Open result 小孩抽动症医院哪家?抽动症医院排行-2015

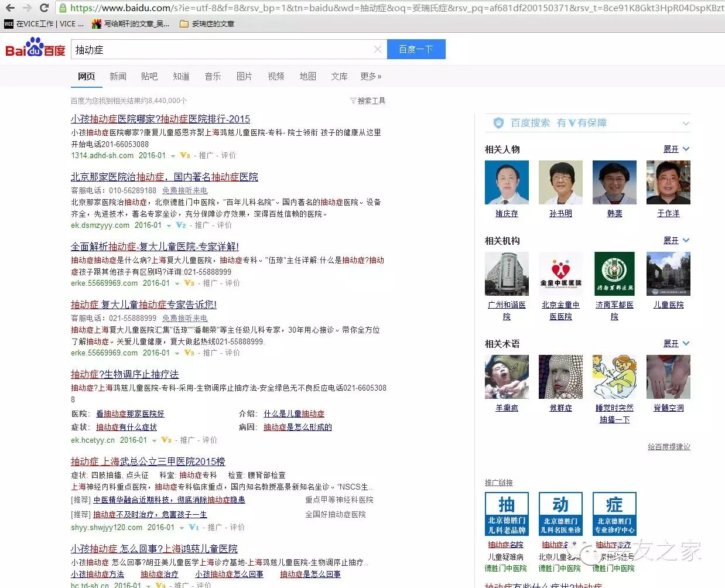pyautogui.click(x=160, y=119)
